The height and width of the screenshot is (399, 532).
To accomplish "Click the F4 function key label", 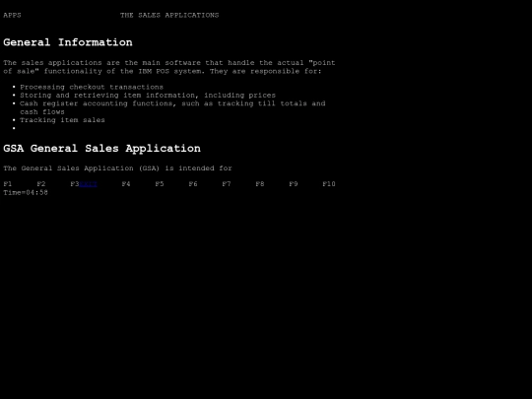I will pyautogui.click(x=126, y=184).
